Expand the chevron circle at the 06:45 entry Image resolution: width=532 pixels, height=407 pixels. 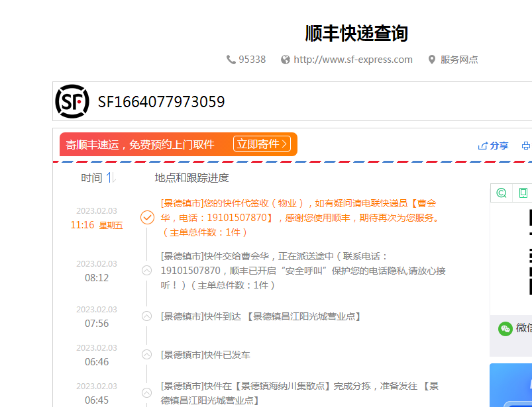coord(146,392)
